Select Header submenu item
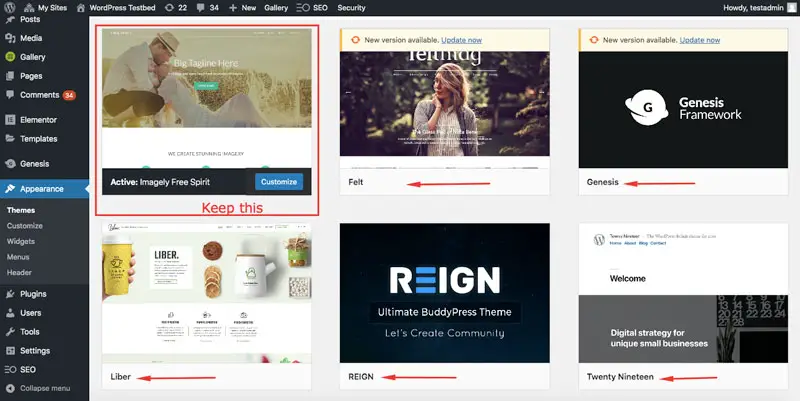Screen dimensions: 800x401 pyautogui.click(x=19, y=272)
